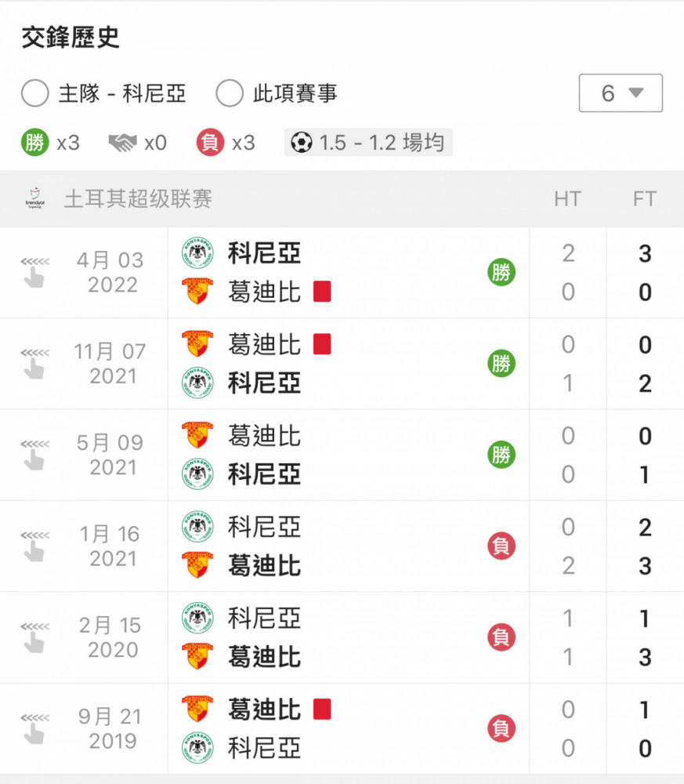Click red card marker in 9月 21 2019 match
The image size is (684, 784).
pos(322,710)
